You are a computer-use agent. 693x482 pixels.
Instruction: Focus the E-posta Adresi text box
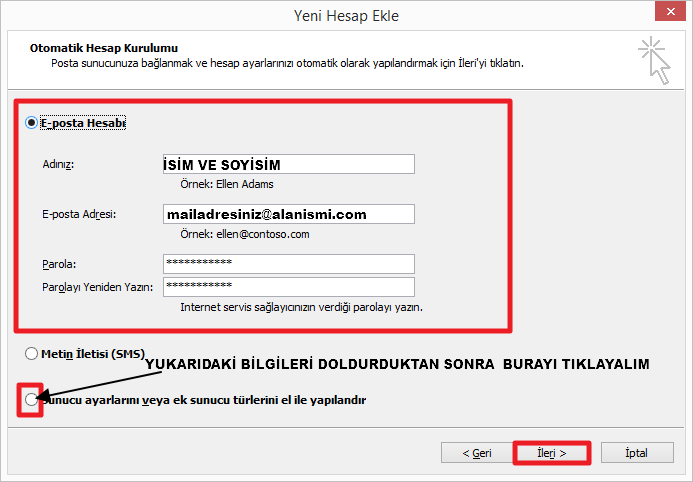287,214
